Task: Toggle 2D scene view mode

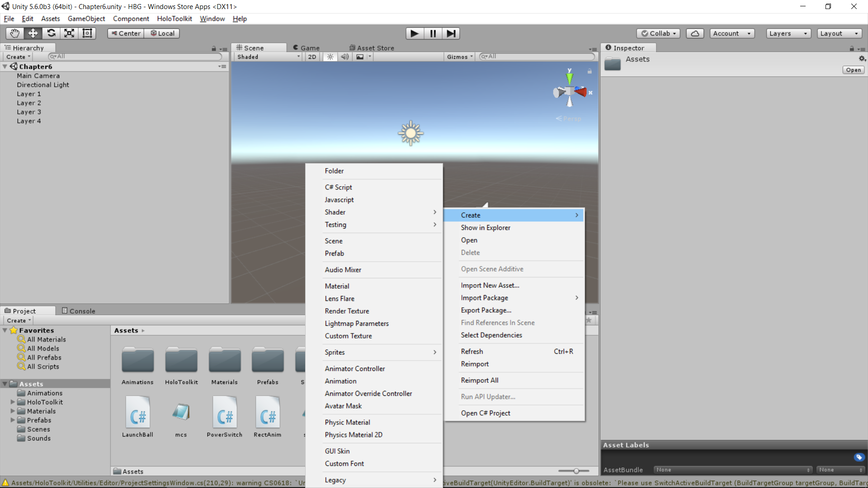Action: [x=312, y=57]
